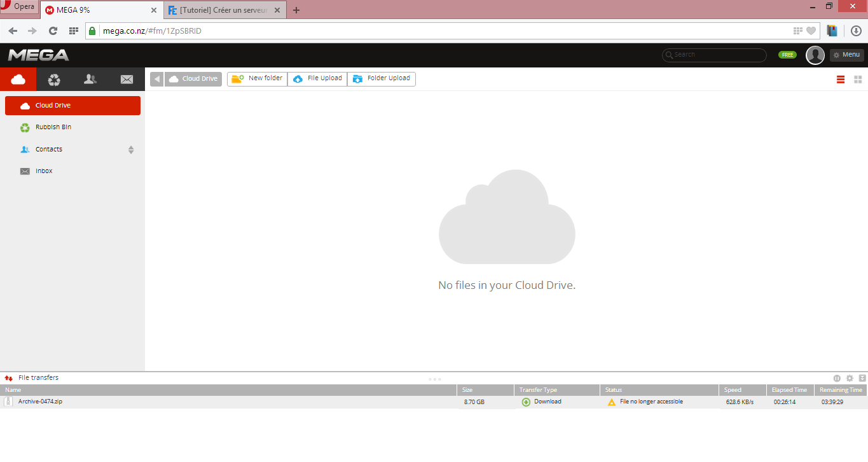Select the Archive-0474.zip transfer row
The width and height of the screenshot is (868, 462).
[x=434, y=402]
